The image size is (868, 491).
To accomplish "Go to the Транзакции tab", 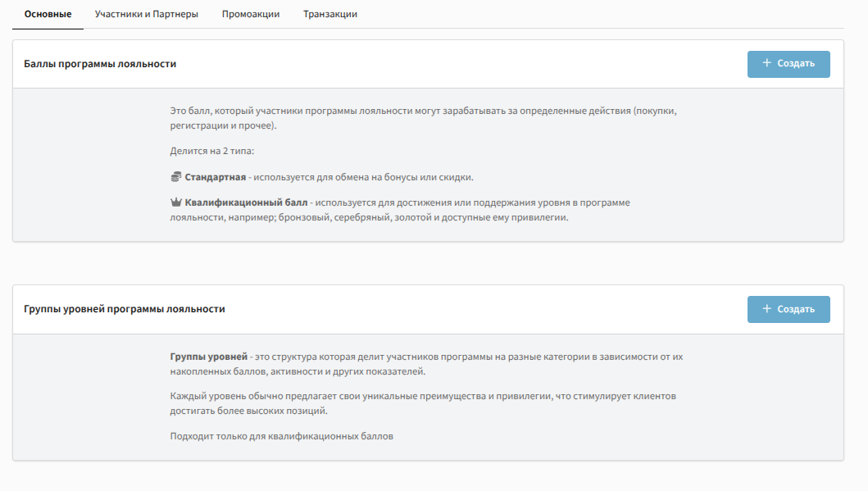I will point(329,15).
